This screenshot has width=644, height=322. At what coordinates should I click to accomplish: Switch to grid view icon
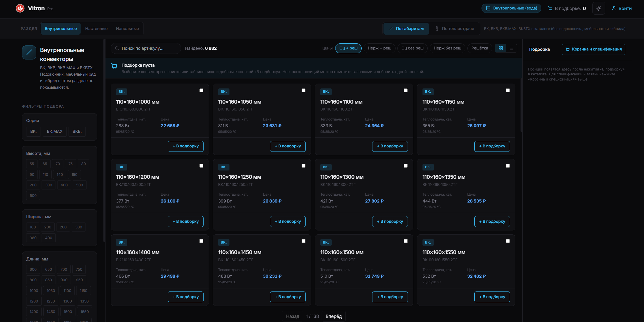pyautogui.click(x=501, y=48)
